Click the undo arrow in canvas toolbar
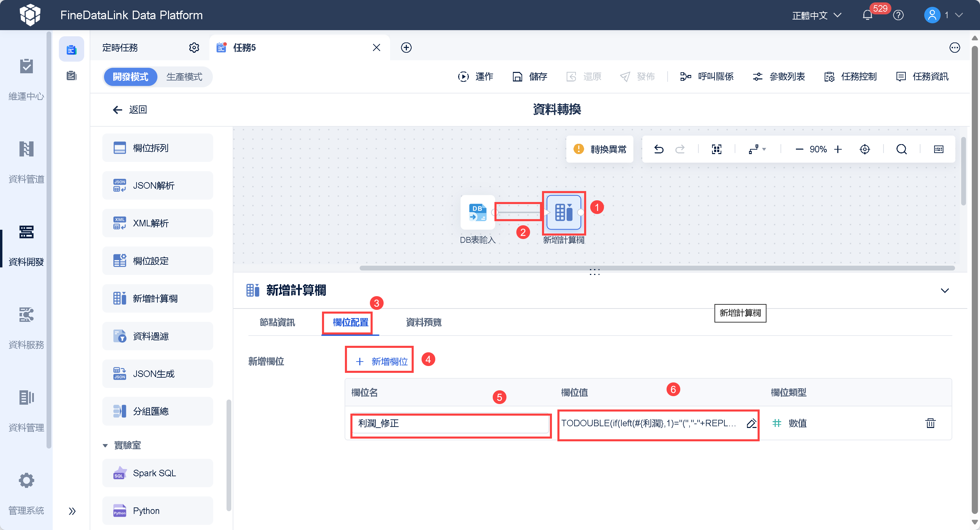 tap(659, 149)
